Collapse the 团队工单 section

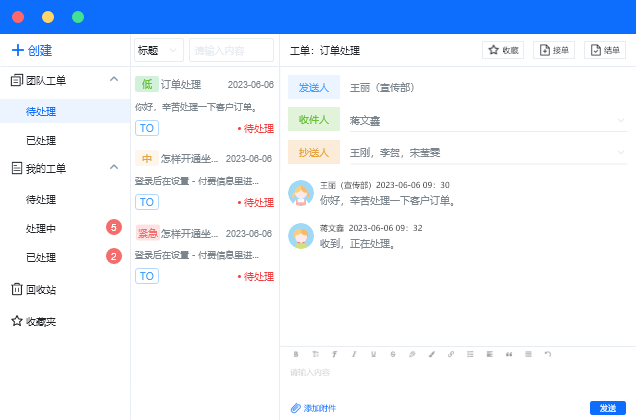coord(113,80)
